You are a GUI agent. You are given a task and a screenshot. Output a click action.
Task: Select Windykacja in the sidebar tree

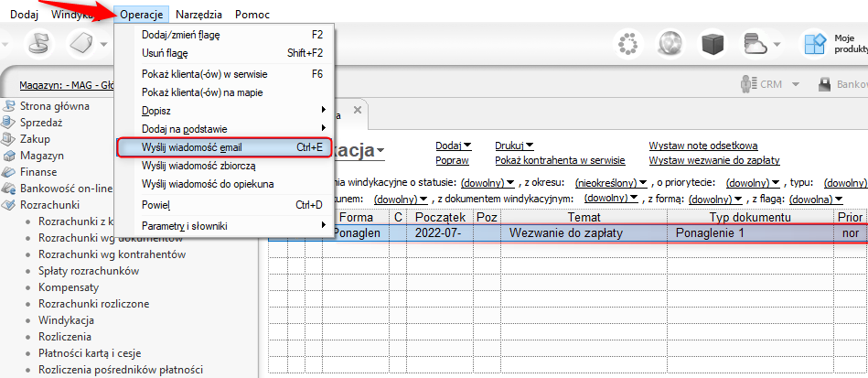click(x=67, y=320)
